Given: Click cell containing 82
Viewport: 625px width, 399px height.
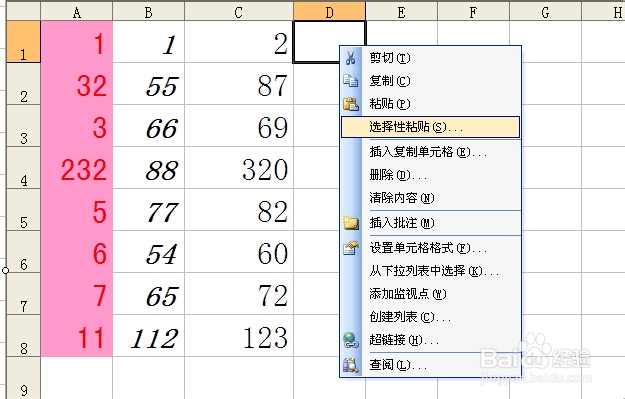Looking at the screenshot, I should point(239,210).
